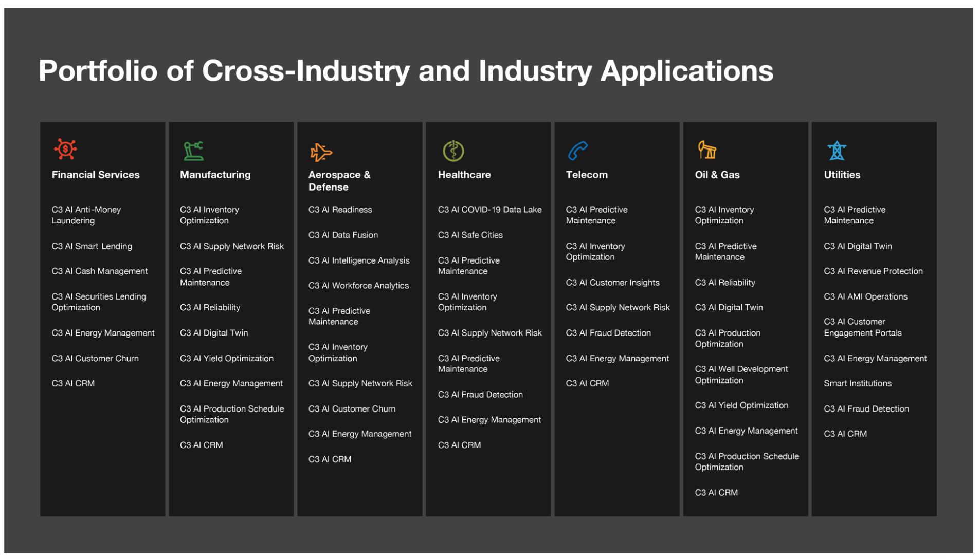Click 'C3 AI Production Schedule Optimization' under Oil & Gas
The height and width of the screenshot is (559, 980).
click(x=747, y=462)
